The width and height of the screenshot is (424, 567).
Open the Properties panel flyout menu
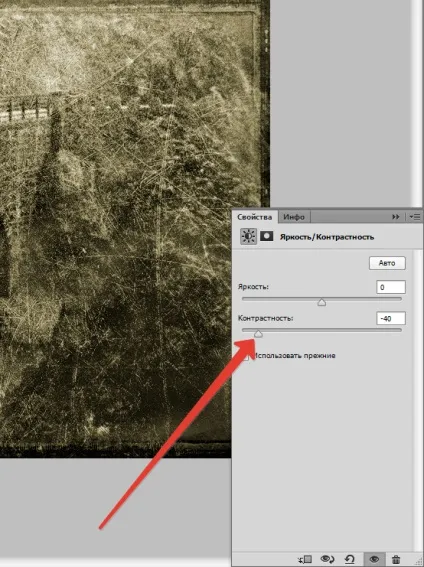pyautogui.click(x=415, y=217)
